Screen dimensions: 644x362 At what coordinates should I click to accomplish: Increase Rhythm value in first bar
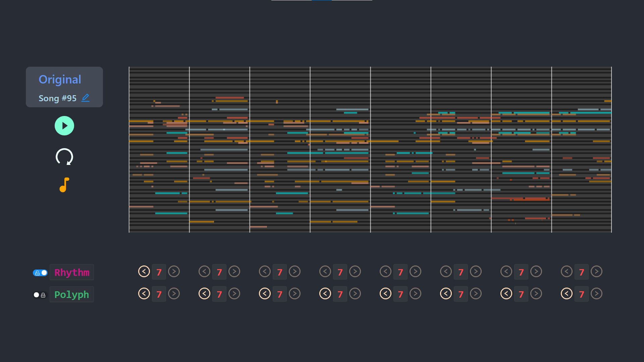tap(174, 271)
